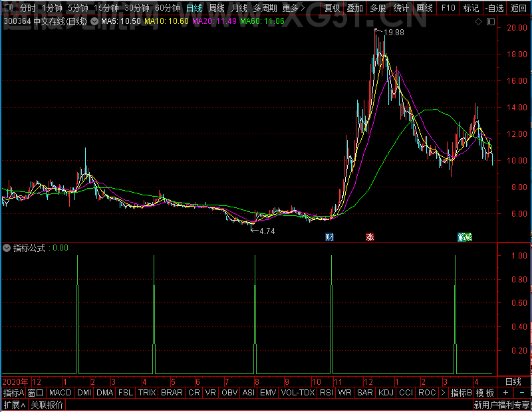
Task: Select the FSL indicator
Action: click(126, 393)
